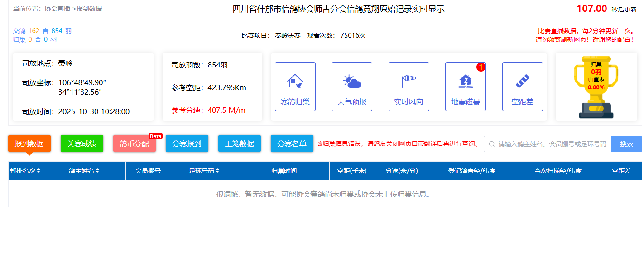Image resolution: width=644 pixels, height=260 pixels.
Task: Switch to the 报到数据 tab
Action: pos(29,144)
